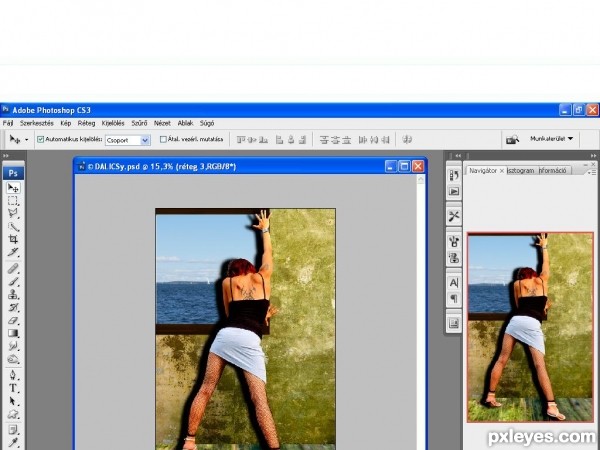
Task: Select the Rectangular Marquee tool
Action: coord(13,201)
